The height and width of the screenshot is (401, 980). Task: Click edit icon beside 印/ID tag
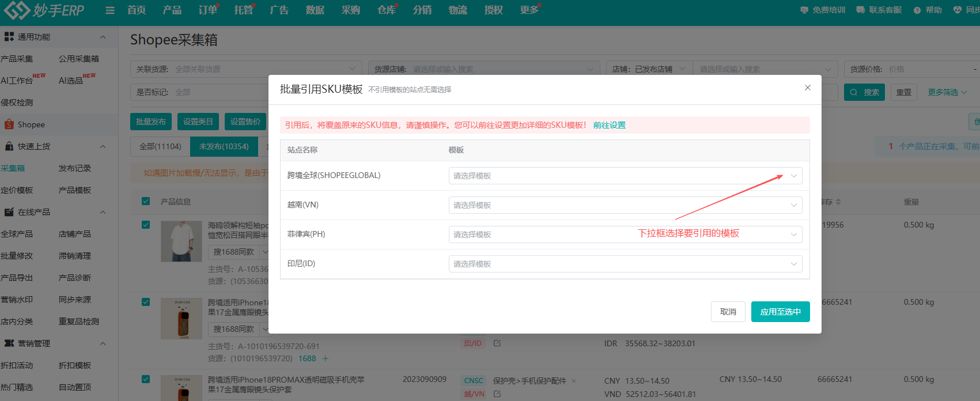[497, 343]
